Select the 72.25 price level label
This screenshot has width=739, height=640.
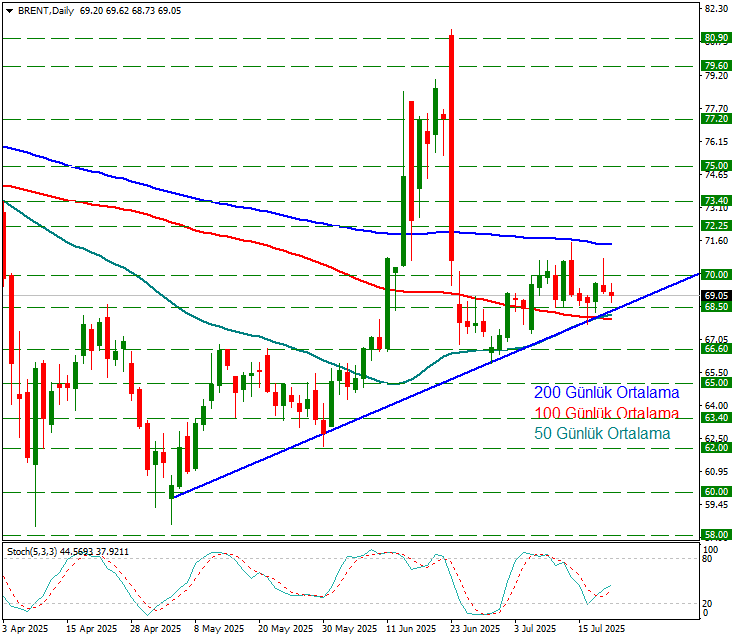pyautogui.click(x=716, y=226)
